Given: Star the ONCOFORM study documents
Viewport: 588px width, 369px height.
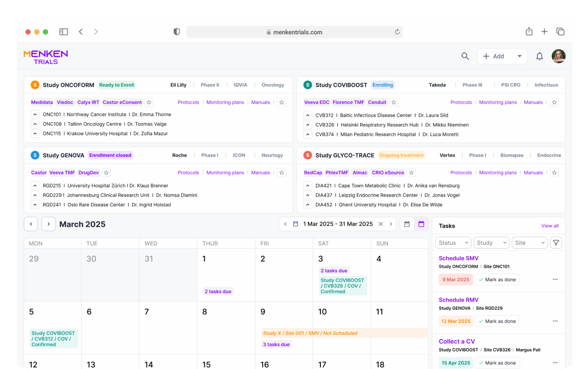Looking at the screenshot, I should tap(281, 102).
